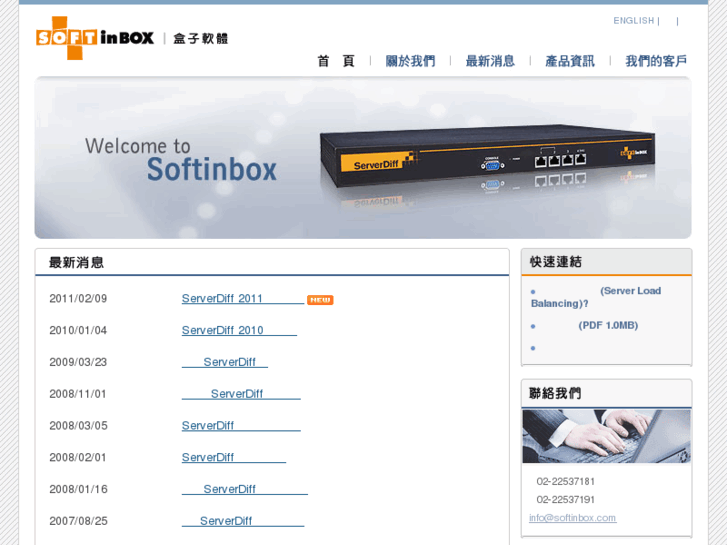Open the 2008/03/05 ServerDiff news link
Screen dimensions: 727x545
point(241,426)
